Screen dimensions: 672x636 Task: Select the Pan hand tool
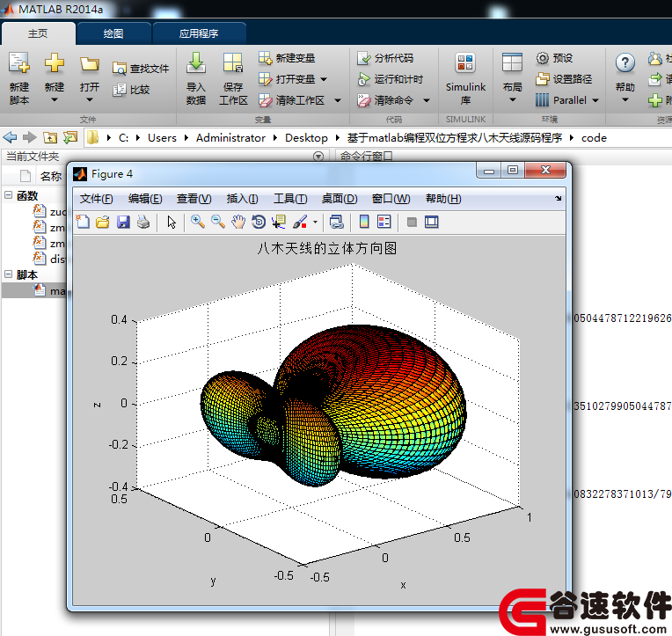coord(238,222)
